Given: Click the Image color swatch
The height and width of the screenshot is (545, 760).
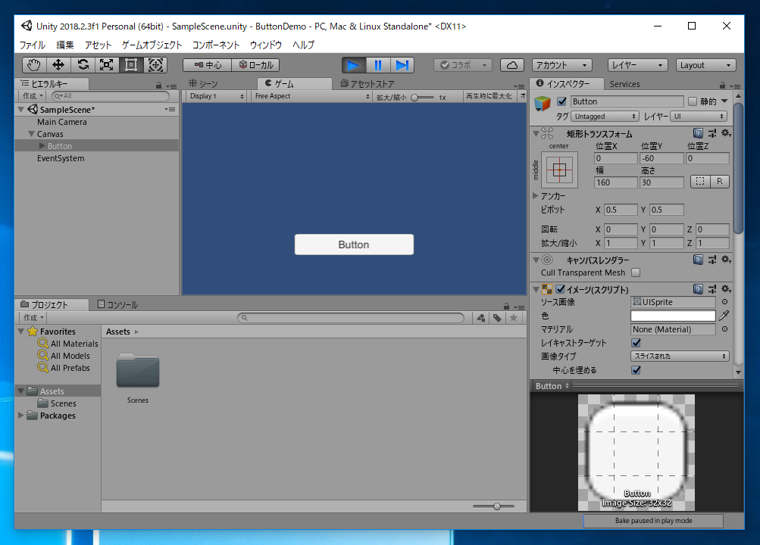Looking at the screenshot, I should [673, 316].
